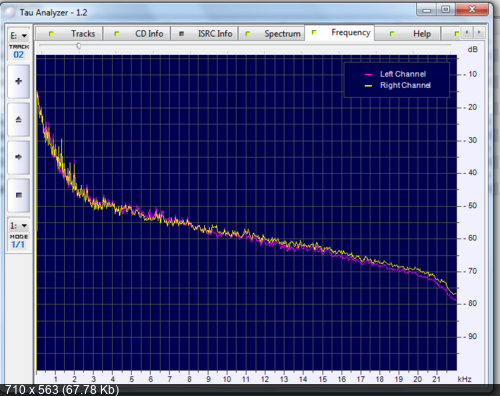
Task: Click the yellow Right Channel color marker
Action: 368,86
